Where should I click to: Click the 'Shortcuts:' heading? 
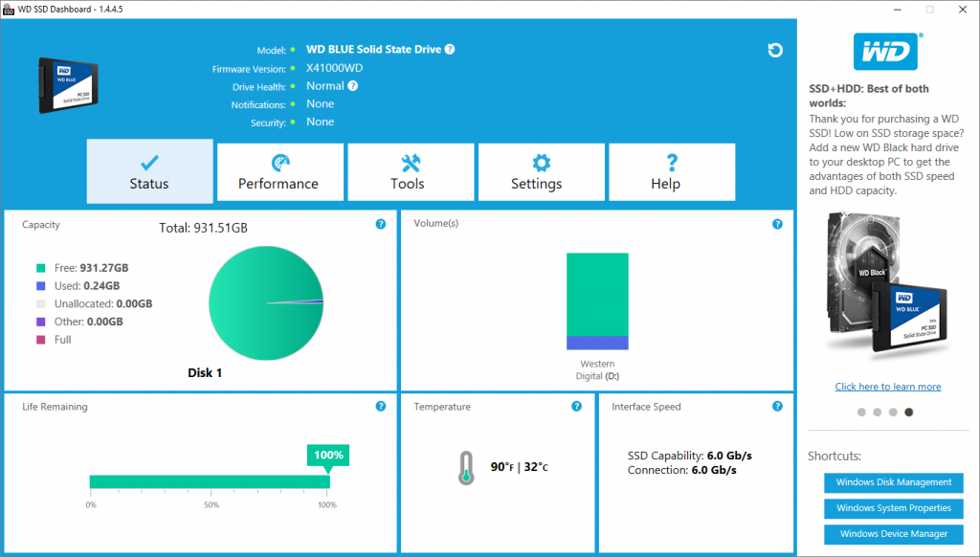coord(835,457)
